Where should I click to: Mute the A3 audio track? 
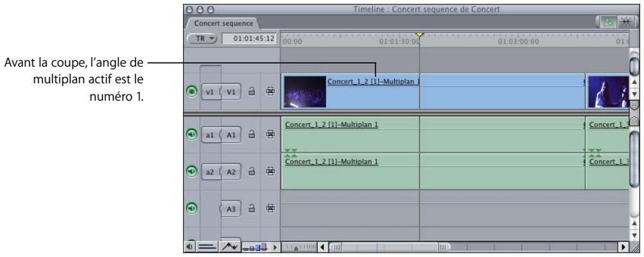[x=191, y=208]
